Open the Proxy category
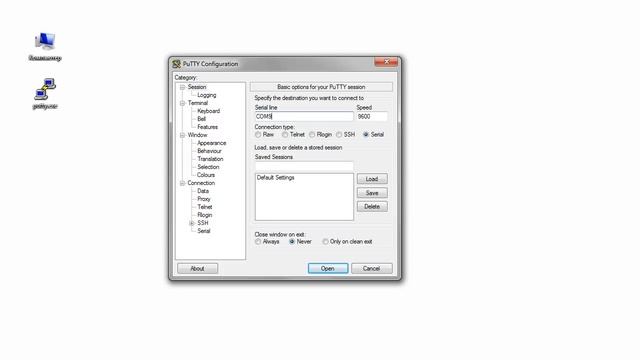Image resolution: width=640 pixels, height=360 pixels. click(x=204, y=199)
